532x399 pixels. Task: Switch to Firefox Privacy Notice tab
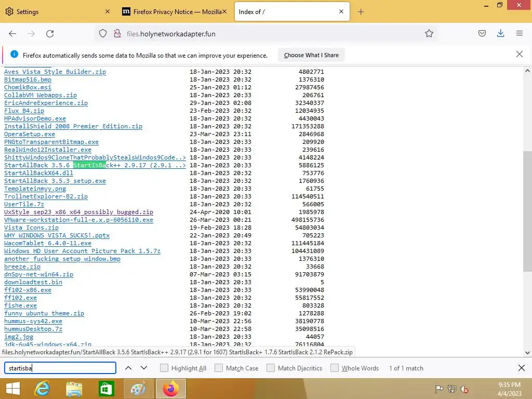click(x=174, y=11)
